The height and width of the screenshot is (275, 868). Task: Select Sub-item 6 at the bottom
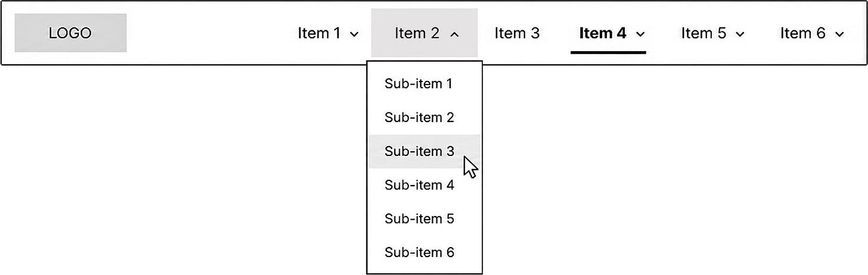pos(419,252)
